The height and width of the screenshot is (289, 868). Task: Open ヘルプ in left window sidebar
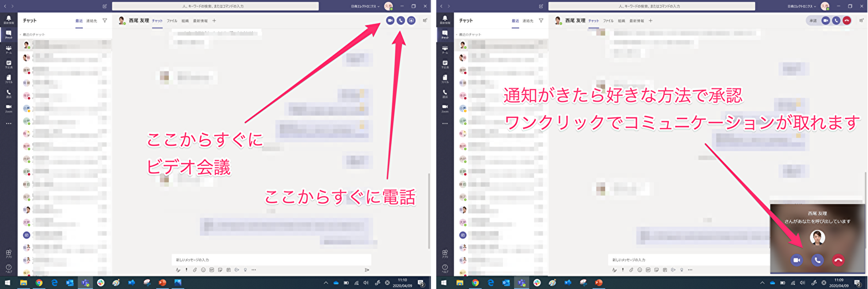click(x=9, y=268)
